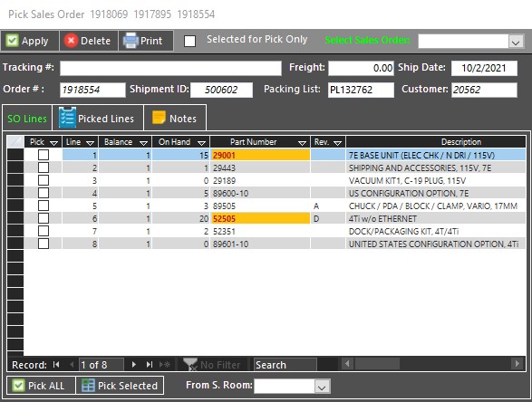This screenshot has width=532, height=402.
Task: Open the On Hand column filter arrow
Action: click(201, 143)
